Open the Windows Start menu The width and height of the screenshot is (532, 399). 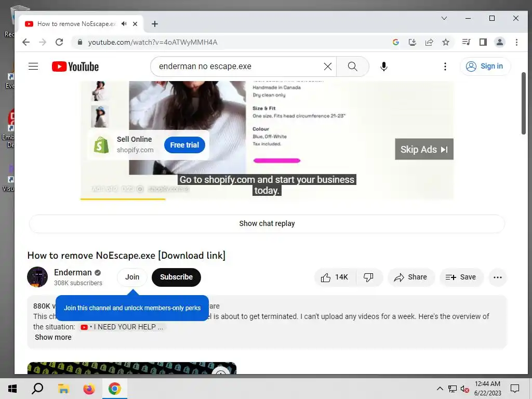click(x=12, y=389)
